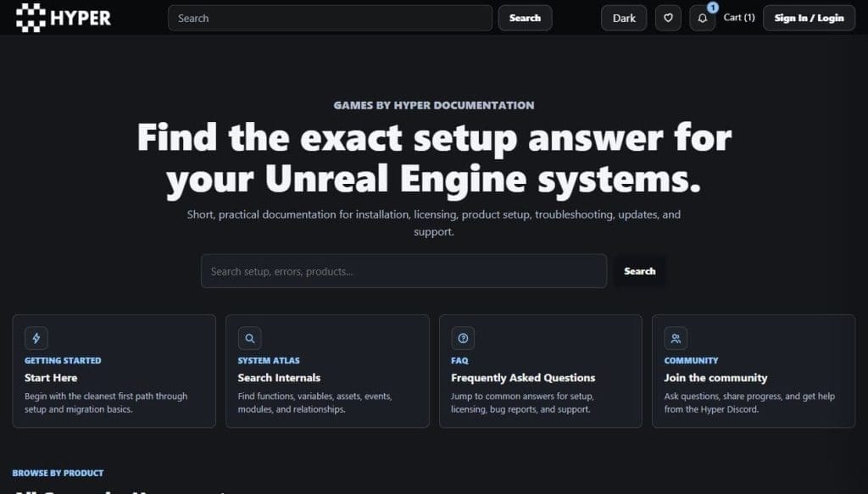Click the top navigation Search button

pos(525,18)
